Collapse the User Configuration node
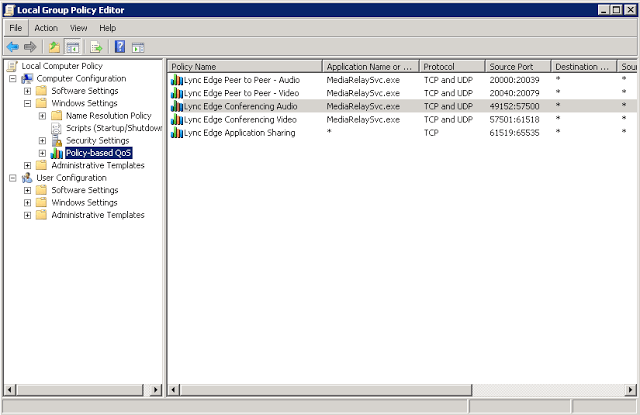This screenshot has width=640, height=415. point(12,178)
